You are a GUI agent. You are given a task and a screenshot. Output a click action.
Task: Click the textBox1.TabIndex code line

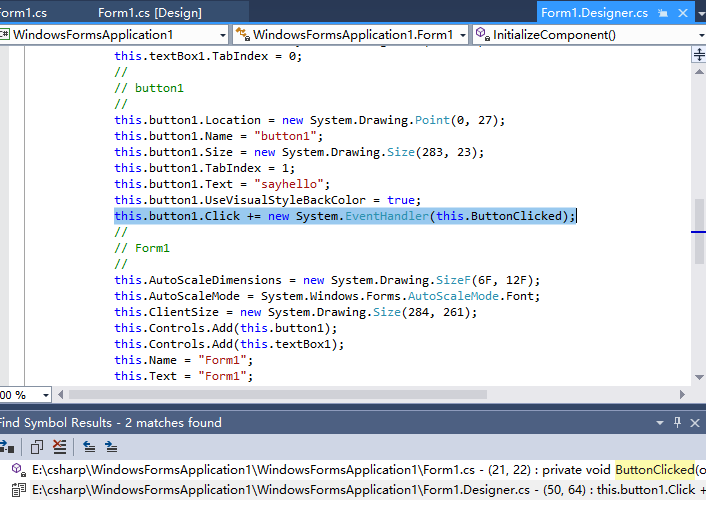[x=208, y=56]
